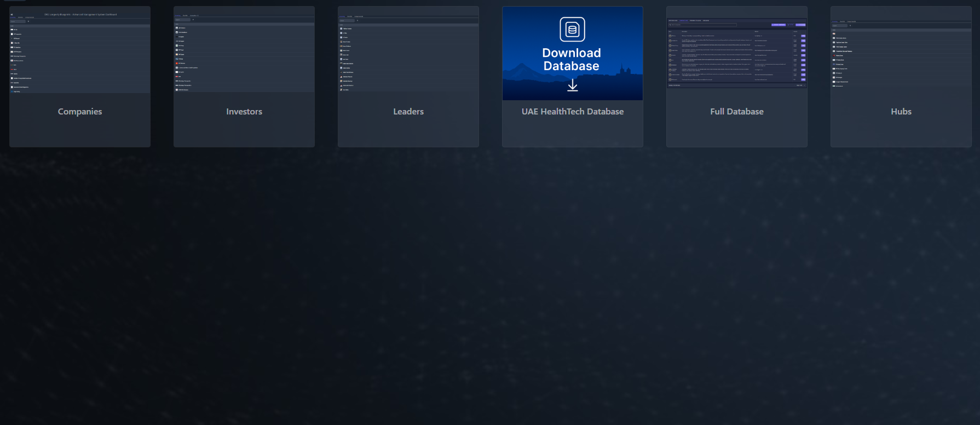Select the Companies card label

click(80, 112)
